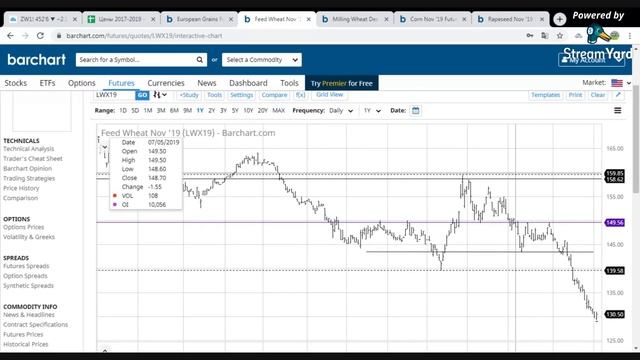Open Historical Prices link
This screenshot has width=640, height=360.
[x=26, y=344]
